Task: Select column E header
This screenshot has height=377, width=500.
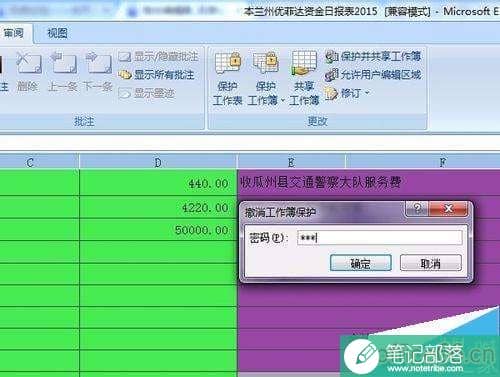Action: pyautogui.click(x=291, y=162)
